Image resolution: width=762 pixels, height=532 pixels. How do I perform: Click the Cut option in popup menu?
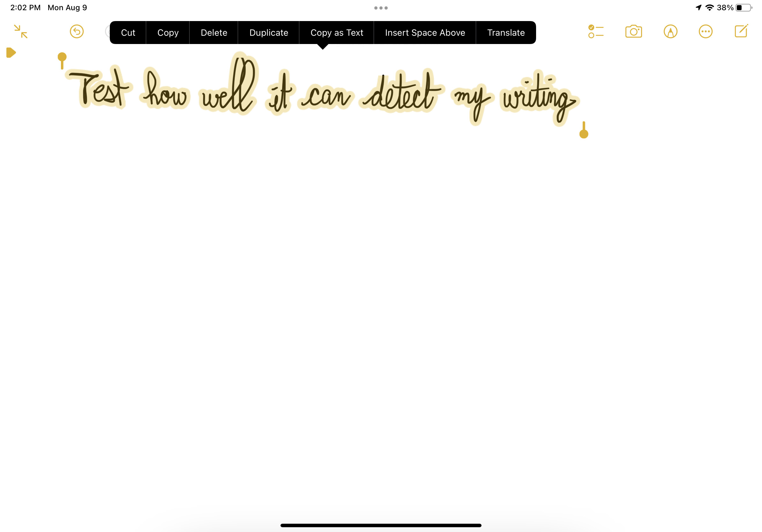(127, 33)
